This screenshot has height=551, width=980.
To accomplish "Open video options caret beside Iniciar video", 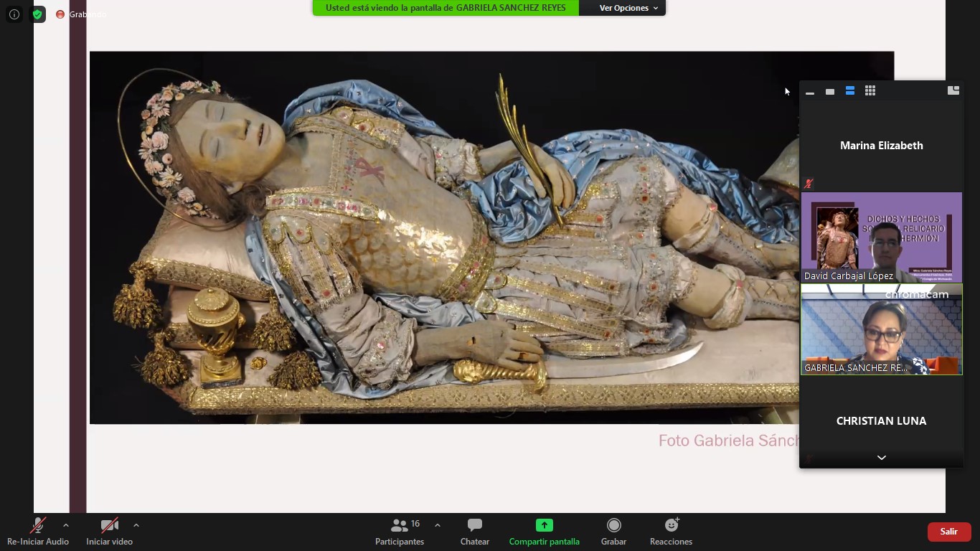I will [136, 525].
